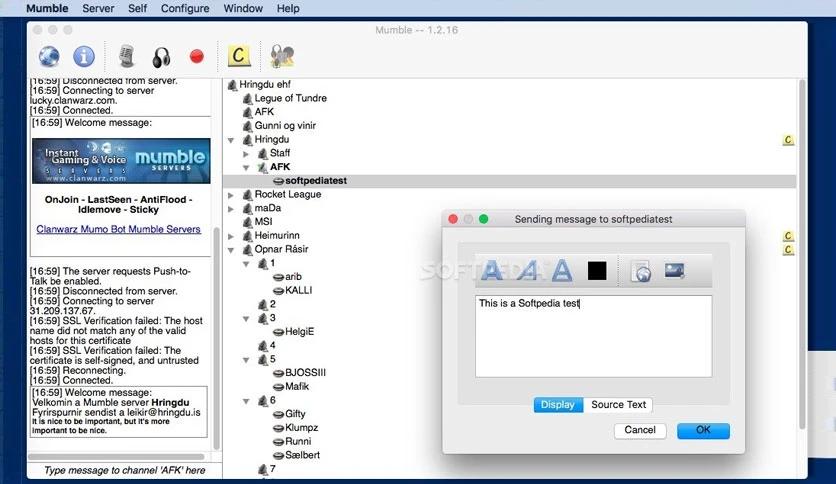836x484 pixels.
Task: Collapse the Hringdu channel
Action: [231, 140]
